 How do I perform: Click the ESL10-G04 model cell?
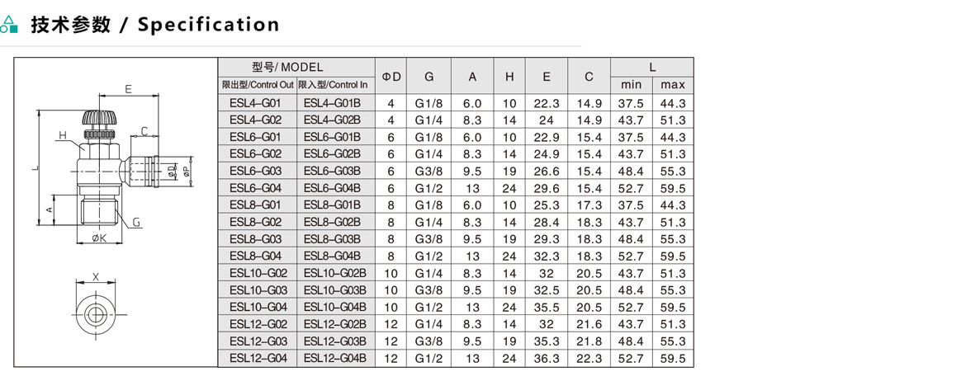[258, 307]
